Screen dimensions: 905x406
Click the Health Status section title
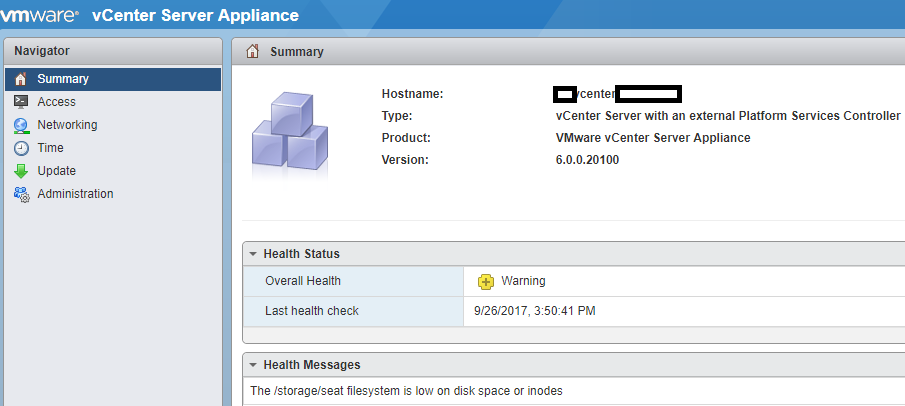click(301, 254)
